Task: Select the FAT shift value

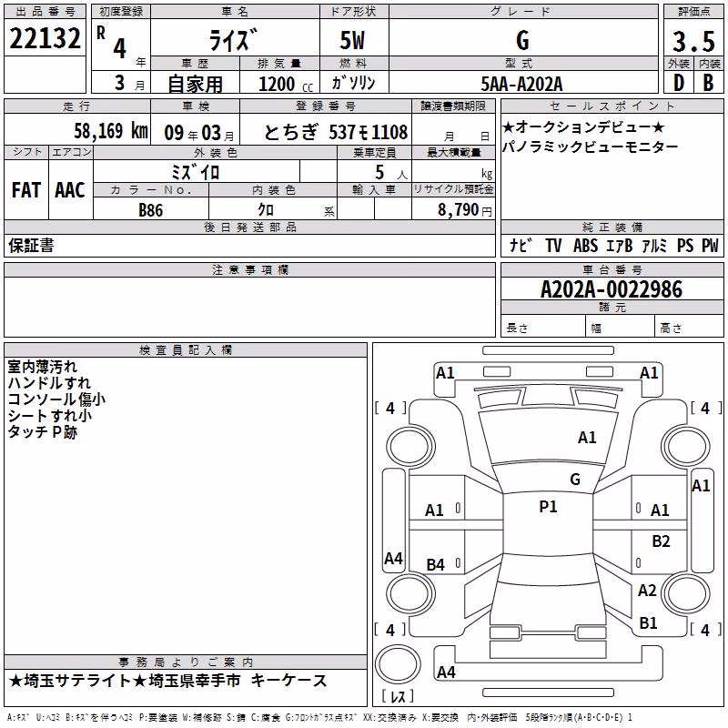Action: click(26, 190)
